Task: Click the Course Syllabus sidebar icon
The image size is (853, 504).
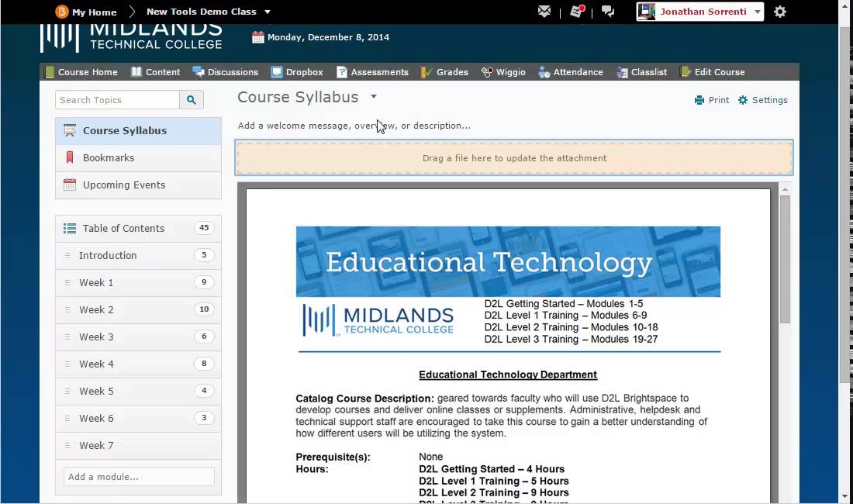Action: pyautogui.click(x=70, y=130)
